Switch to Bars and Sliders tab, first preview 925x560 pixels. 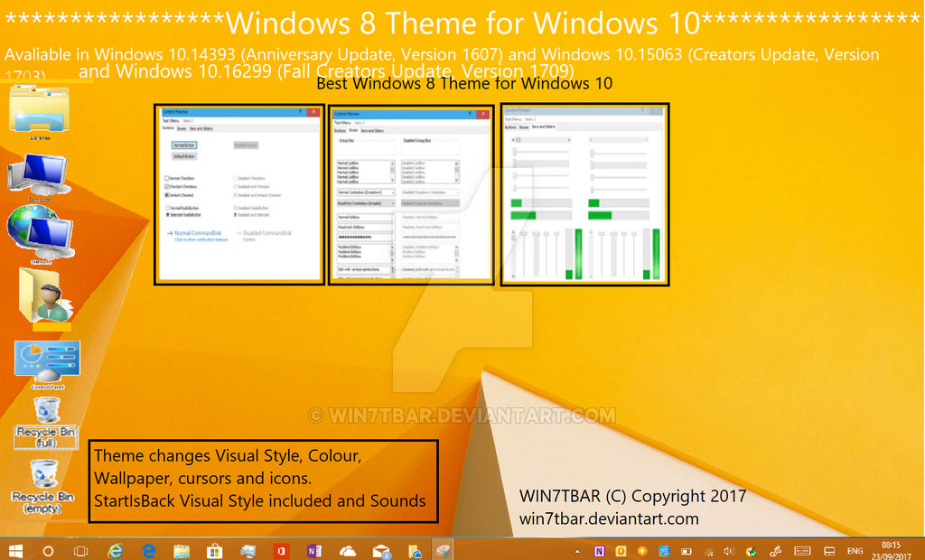[201, 128]
